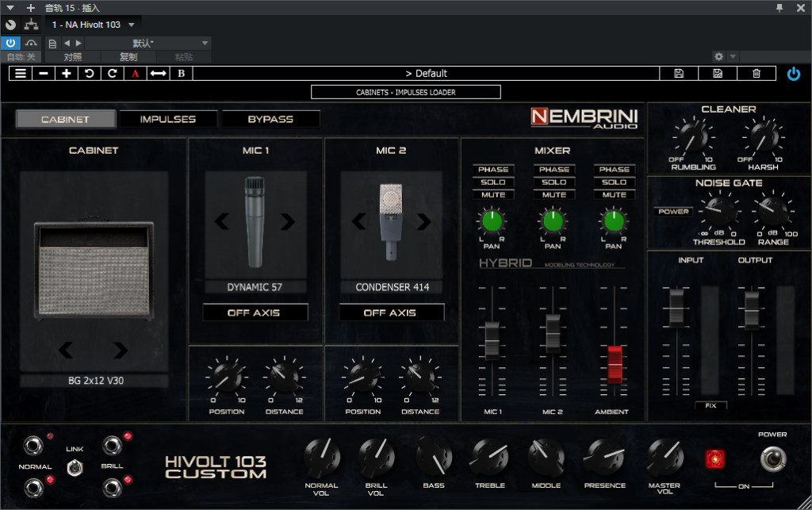The width and height of the screenshot is (812, 510).
Task: Select the A preset slot
Action: [135, 74]
